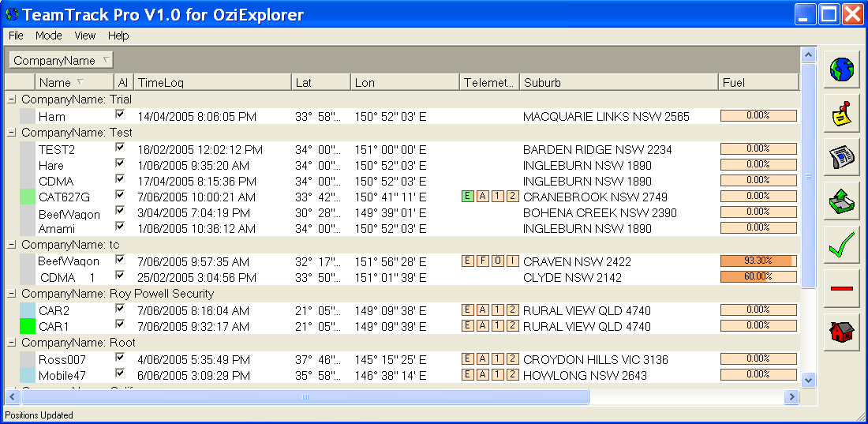Image resolution: width=868 pixels, height=424 pixels.
Task: Click the light blue swatch beside CAR2
Action: pos(27,310)
